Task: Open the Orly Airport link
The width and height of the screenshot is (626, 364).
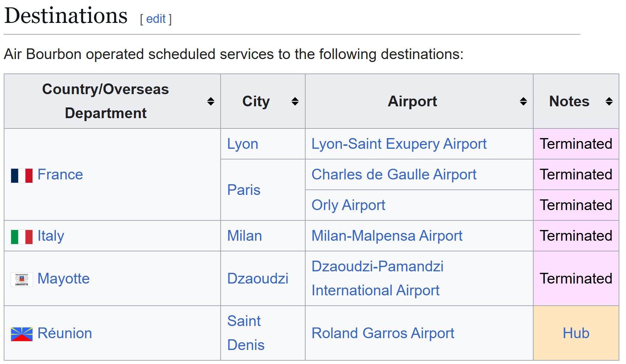Action: [x=348, y=205]
